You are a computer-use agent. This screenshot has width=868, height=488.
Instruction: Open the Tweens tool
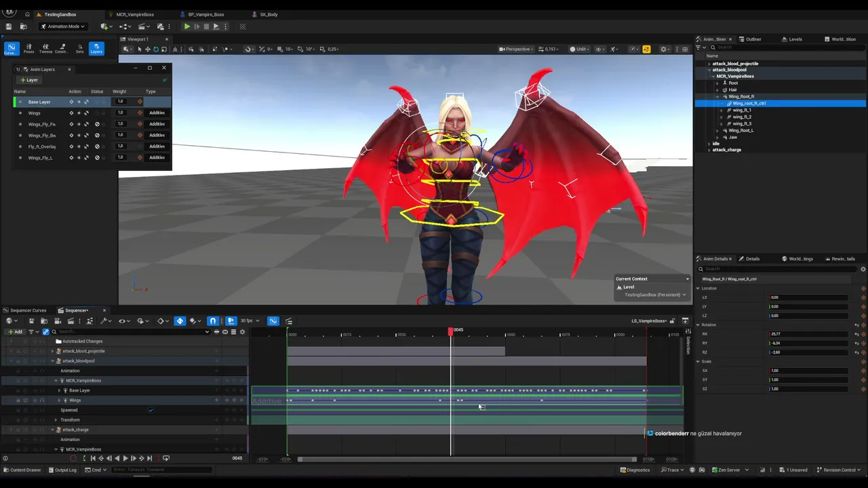(45, 48)
